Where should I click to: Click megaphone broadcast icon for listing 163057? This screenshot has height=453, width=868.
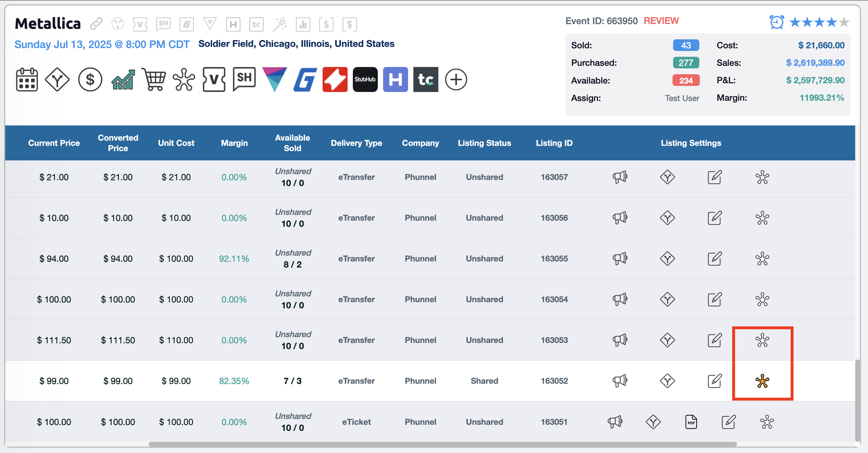click(x=619, y=177)
